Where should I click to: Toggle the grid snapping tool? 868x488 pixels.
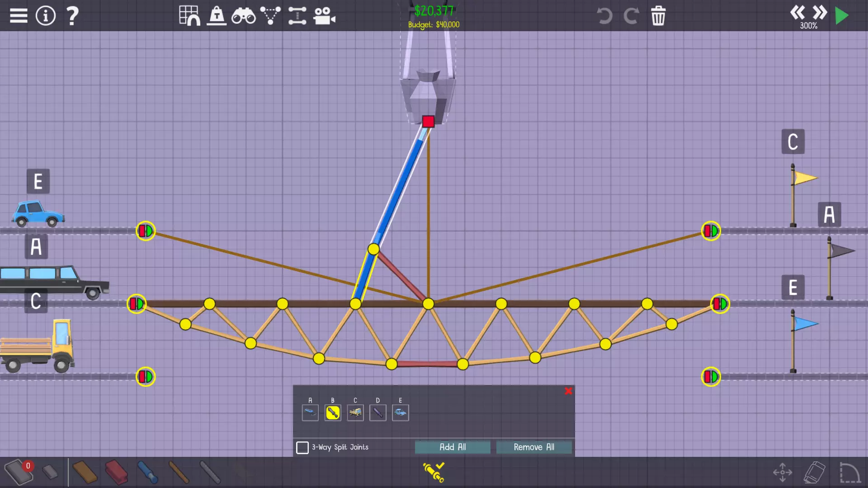click(189, 16)
